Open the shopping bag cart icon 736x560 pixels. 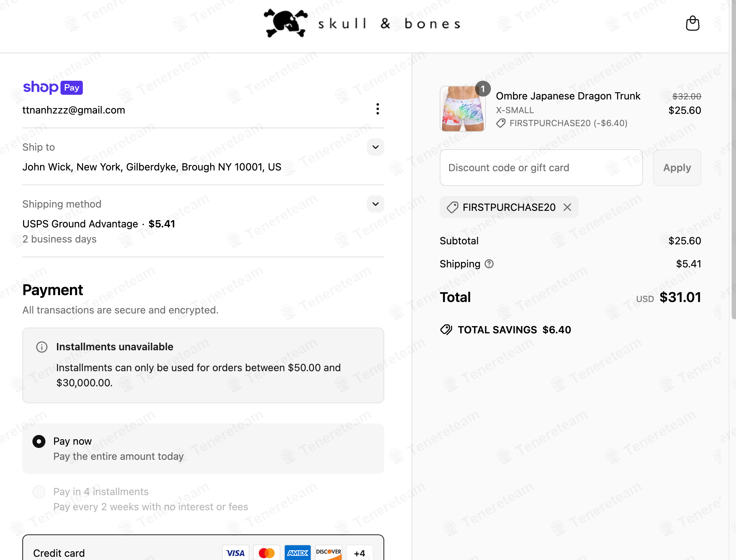point(692,23)
